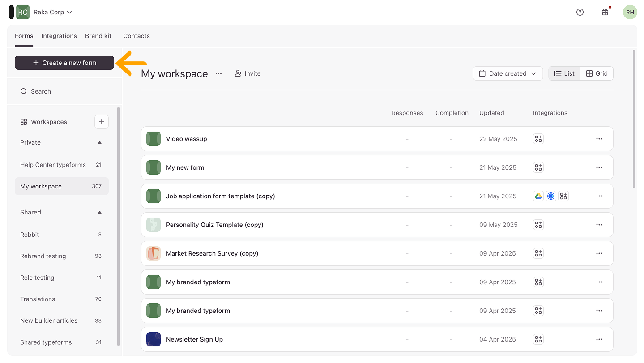
Task: Switch to List view
Action: click(564, 73)
